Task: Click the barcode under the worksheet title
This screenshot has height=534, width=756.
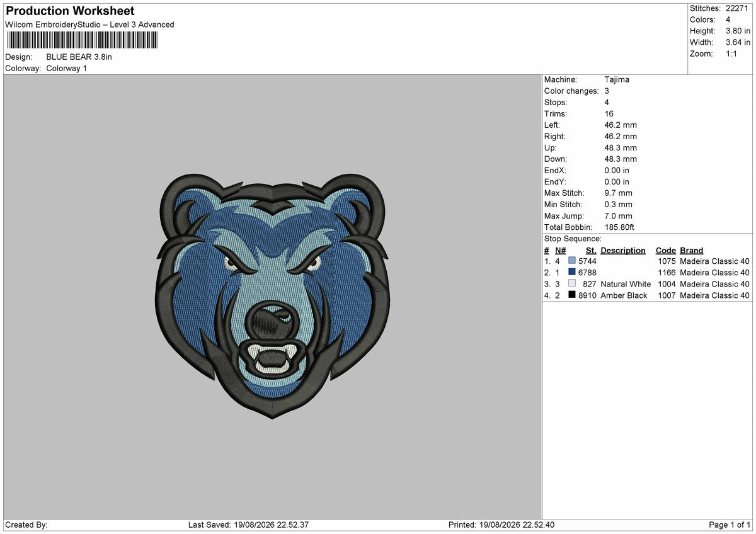Action: pyautogui.click(x=82, y=40)
